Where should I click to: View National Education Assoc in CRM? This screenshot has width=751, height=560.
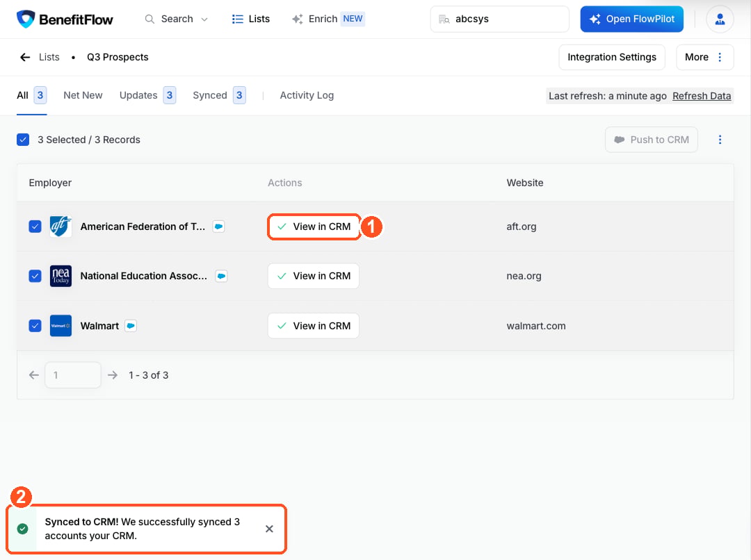pyautogui.click(x=314, y=276)
